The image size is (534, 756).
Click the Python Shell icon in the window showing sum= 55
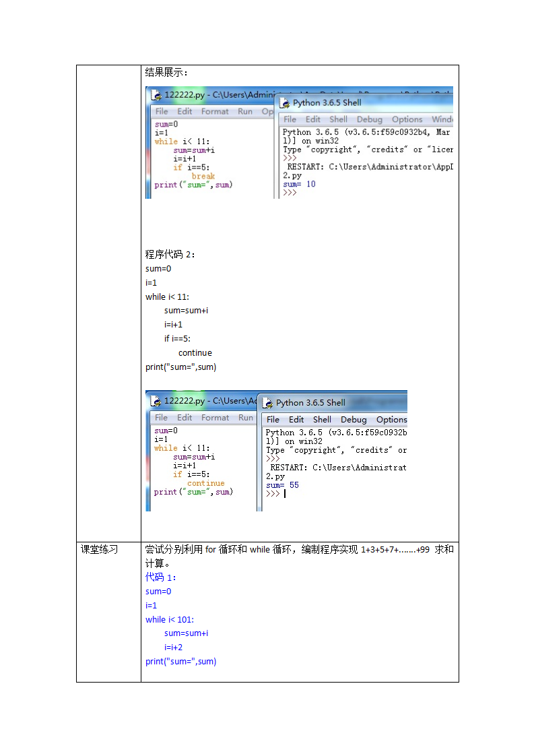(x=267, y=403)
